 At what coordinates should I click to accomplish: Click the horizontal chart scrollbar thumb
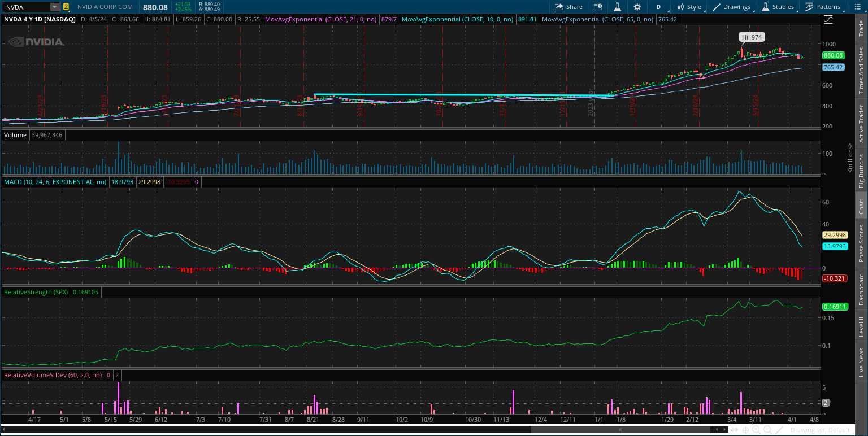click(622, 430)
